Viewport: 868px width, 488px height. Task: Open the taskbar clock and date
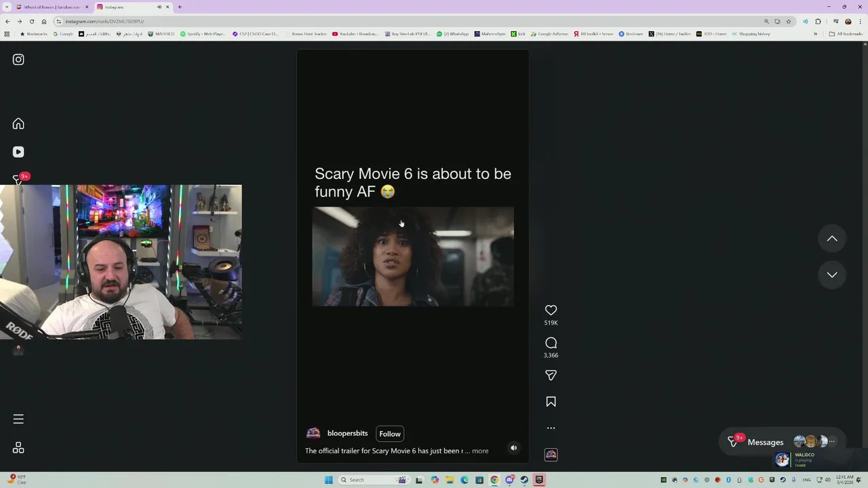point(844,480)
